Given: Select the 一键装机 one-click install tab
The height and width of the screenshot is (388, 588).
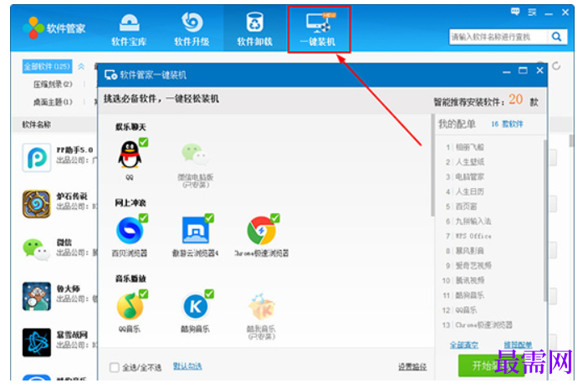Looking at the screenshot, I should coord(319,29).
